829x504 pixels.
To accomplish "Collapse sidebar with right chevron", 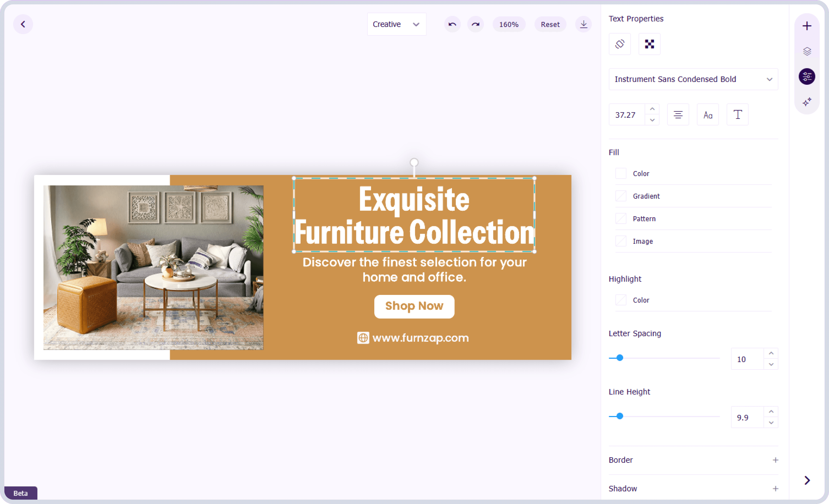I will click(807, 480).
